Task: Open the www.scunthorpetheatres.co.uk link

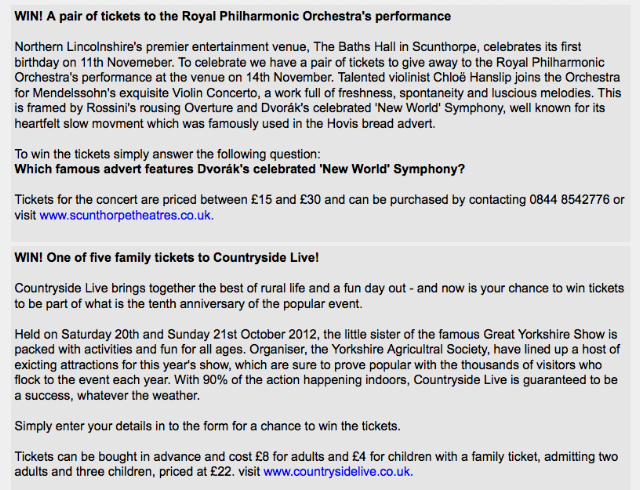Action: click(127, 215)
